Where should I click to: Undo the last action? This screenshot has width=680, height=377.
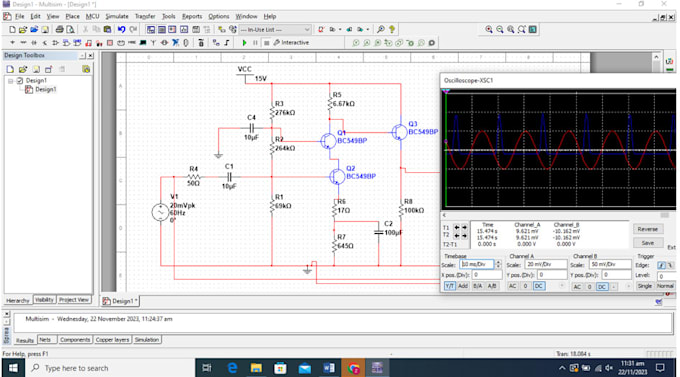(x=121, y=30)
